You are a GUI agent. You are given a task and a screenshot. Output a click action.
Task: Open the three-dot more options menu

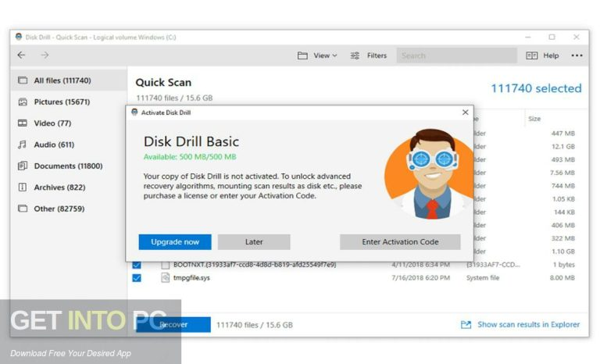pos(577,55)
